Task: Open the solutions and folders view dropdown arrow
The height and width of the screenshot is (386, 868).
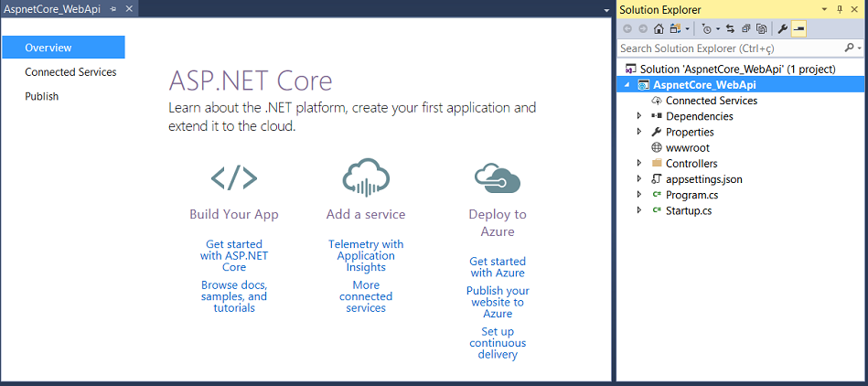Action: tap(688, 28)
